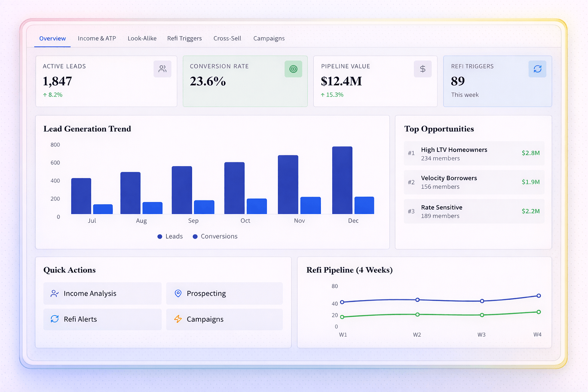The image size is (588, 392).
Task: Click the lightning bolt icon beside Campaigns
Action: click(178, 319)
